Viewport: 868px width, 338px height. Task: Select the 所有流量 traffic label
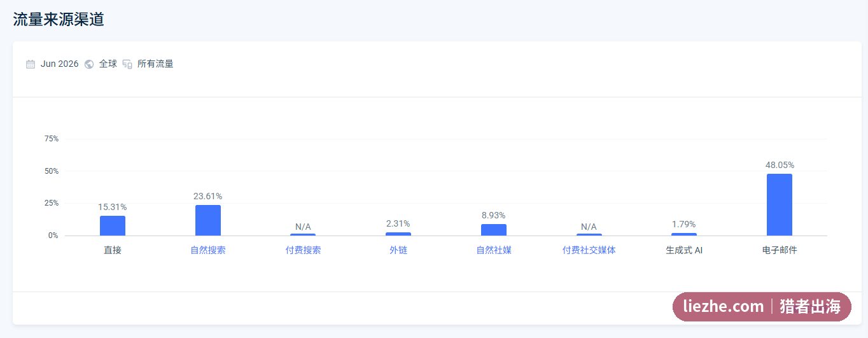tap(155, 64)
